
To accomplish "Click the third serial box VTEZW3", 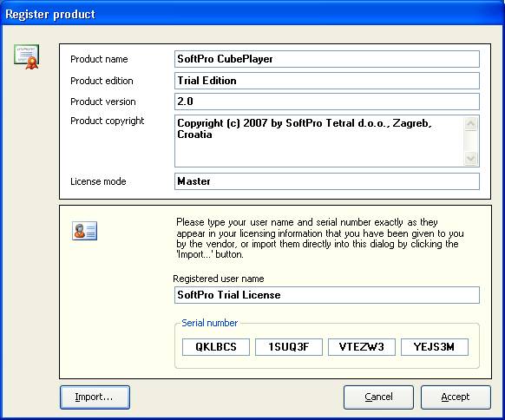I will 361,347.
